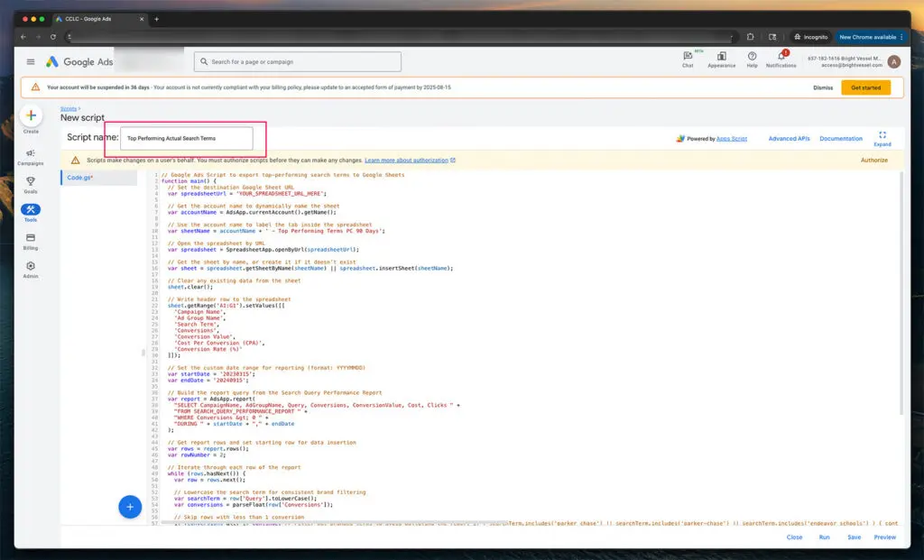Open the Goals trophy icon
Image resolution: width=924 pixels, height=560 pixels.
31,181
